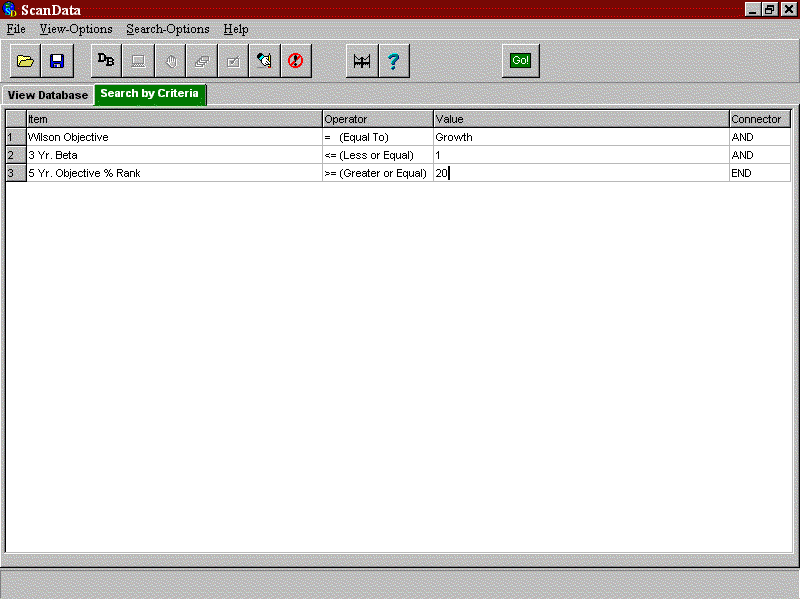Click the DB database toolbar icon
The width and height of the screenshot is (800, 600).
[x=106, y=61]
